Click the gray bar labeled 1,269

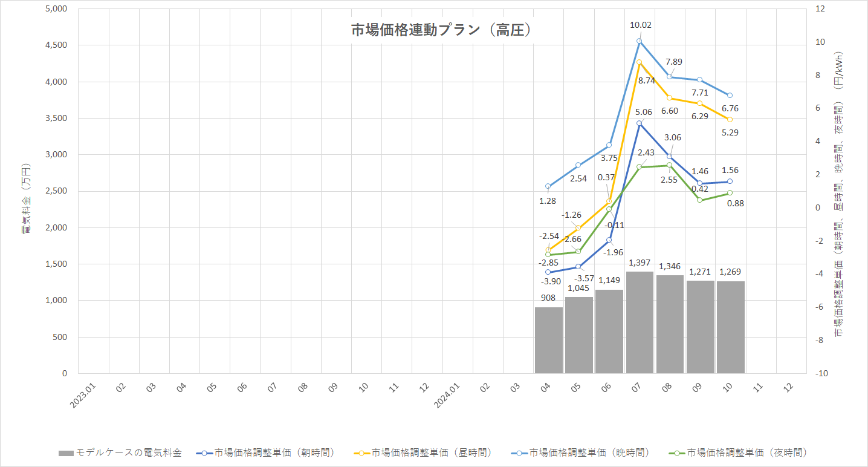click(x=730, y=327)
